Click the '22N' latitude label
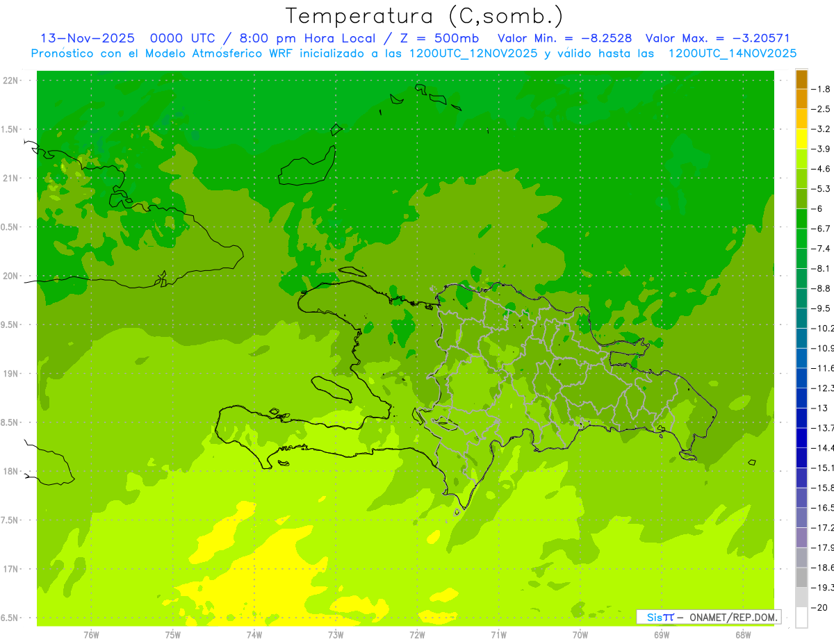Screen dimensions: 834x644 [12, 80]
